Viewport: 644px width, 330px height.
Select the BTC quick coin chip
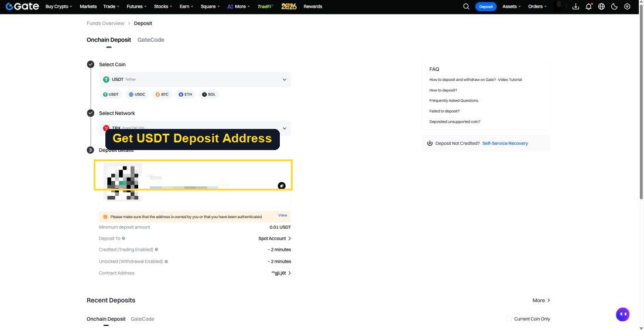[x=162, y=94]
